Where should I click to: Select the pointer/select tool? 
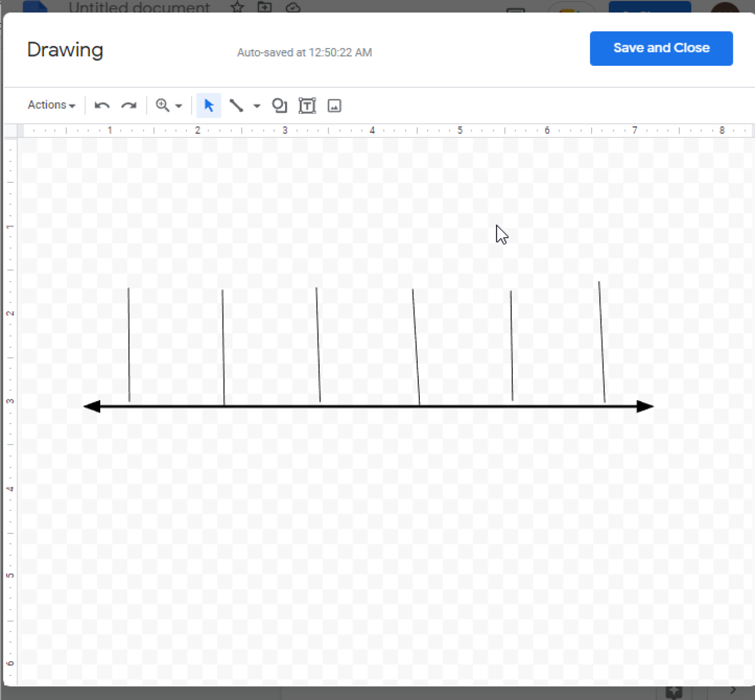209,105
